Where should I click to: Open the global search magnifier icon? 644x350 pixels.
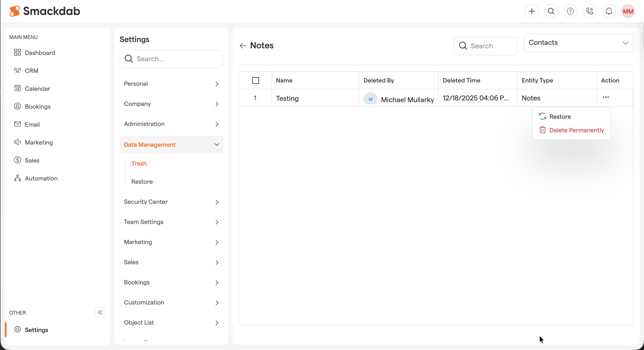point(551,11)
